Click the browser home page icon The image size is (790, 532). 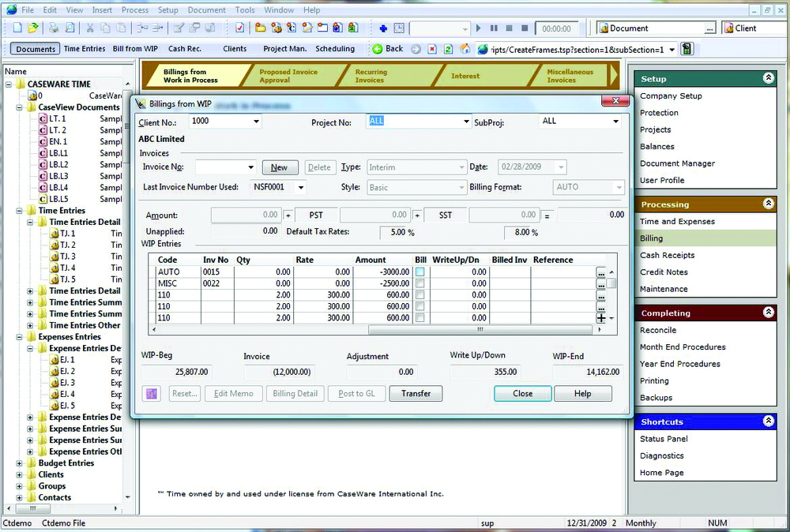tap(465, 49)
